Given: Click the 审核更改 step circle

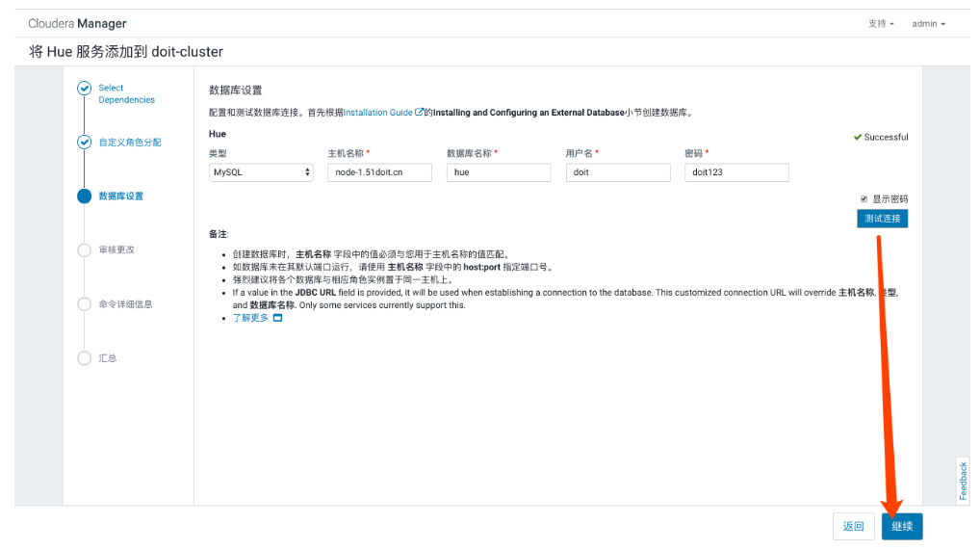Looking at the screenshot, I should pyautogui.click(x=85, y=250).
